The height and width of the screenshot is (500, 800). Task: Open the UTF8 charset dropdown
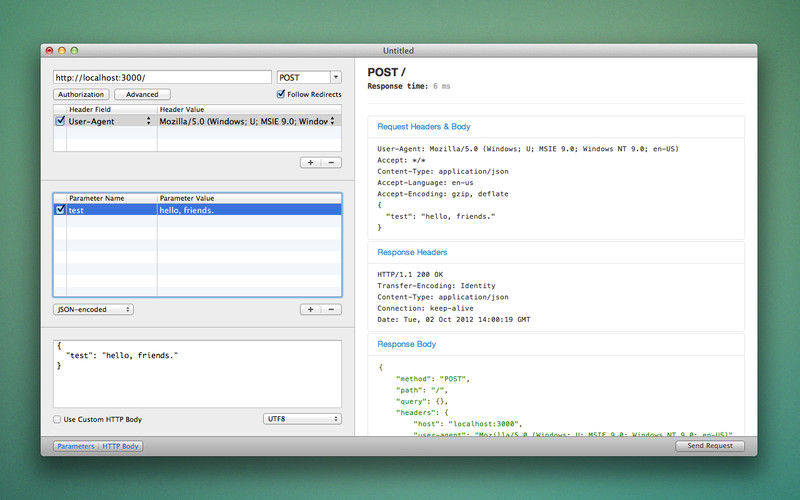tap(302, 419)
